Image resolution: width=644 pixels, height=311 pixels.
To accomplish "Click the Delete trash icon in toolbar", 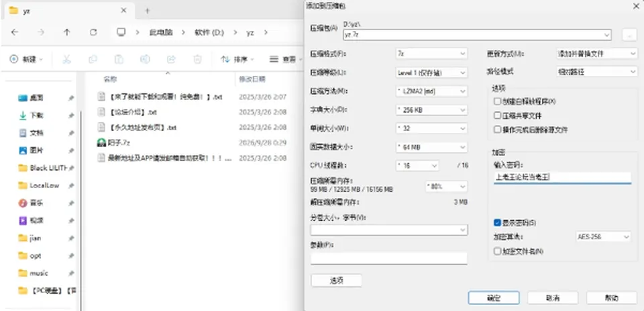I will 197,60.
